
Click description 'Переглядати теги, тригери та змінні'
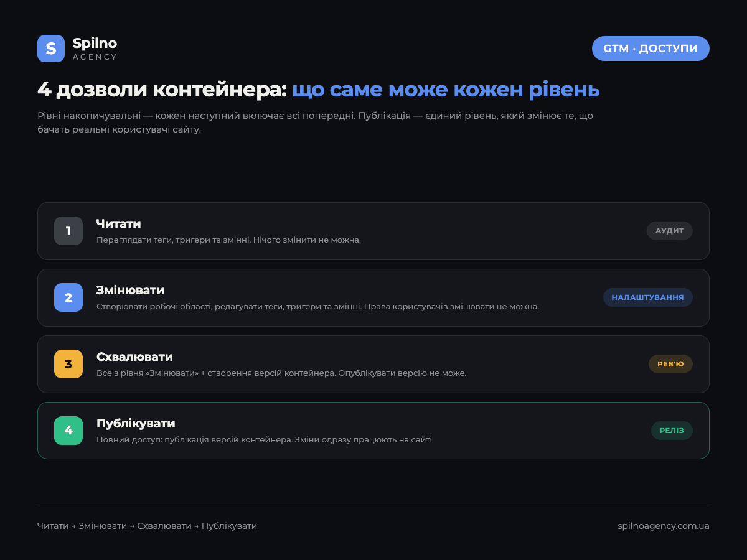(x=228, y=240)
